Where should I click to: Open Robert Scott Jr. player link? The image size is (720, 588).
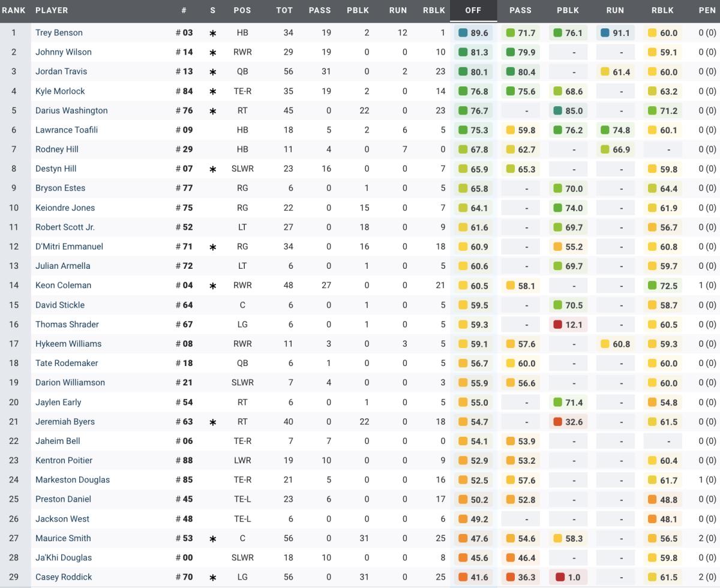click(65, 227)
